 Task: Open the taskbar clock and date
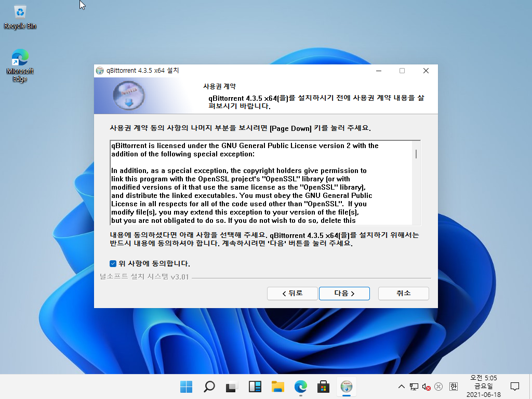click(484, 387)
